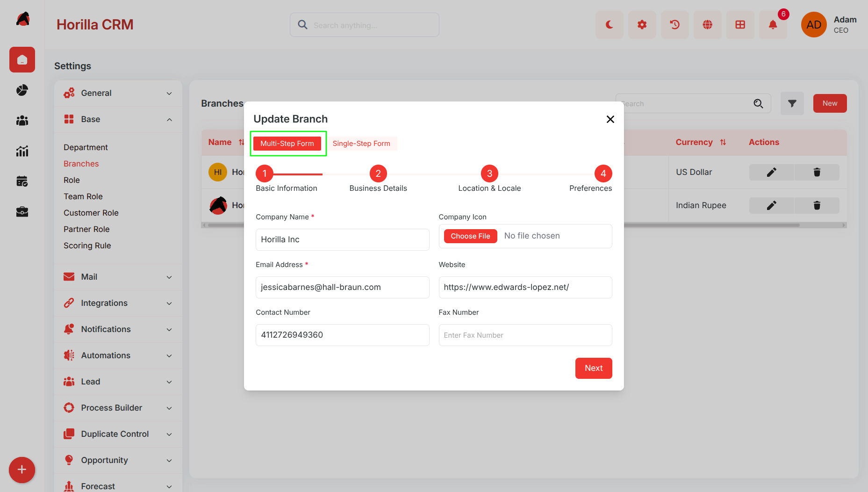Screen dimensions: 868x492
Task: Select the Multi-Step Form tab
Action: click(287, 144)
